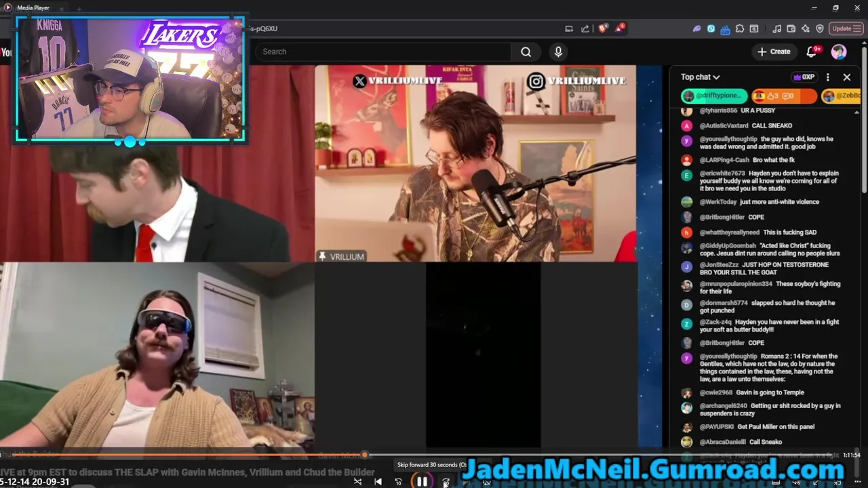The height and width of the screenshot is (488, 868).
Task: Open @WerkToday chat username
Action: pos(718,202)
